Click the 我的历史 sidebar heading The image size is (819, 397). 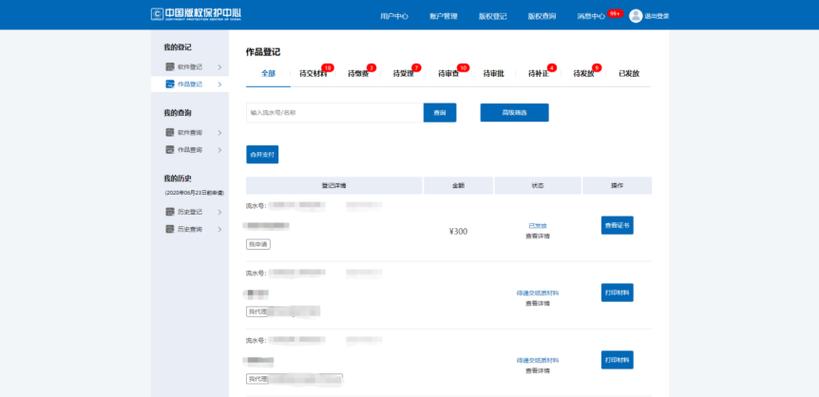pos(178,178)
